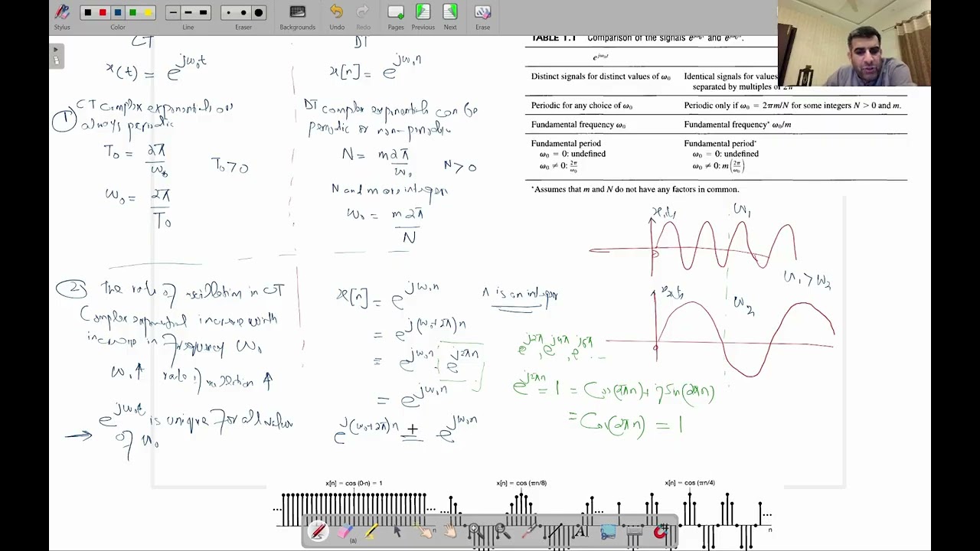
Task: Pick the black pen color
Action: click(87, 12)
